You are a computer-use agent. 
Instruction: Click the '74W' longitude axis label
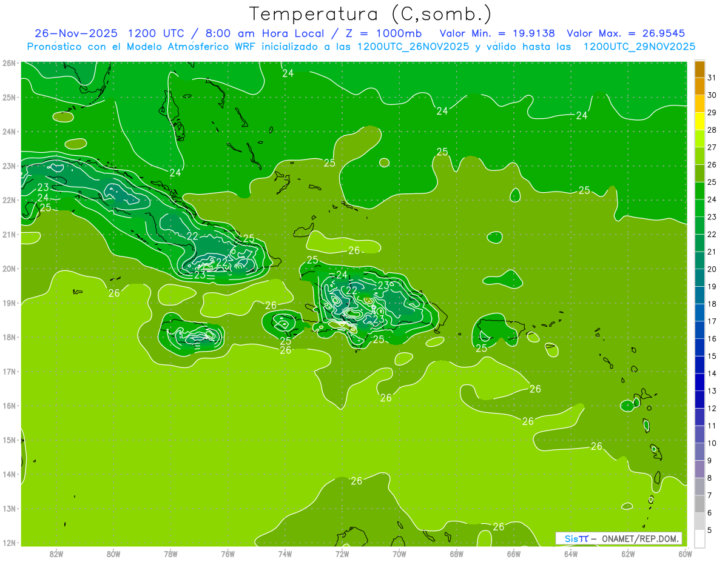pyautogui.click(x=285, y=554)
